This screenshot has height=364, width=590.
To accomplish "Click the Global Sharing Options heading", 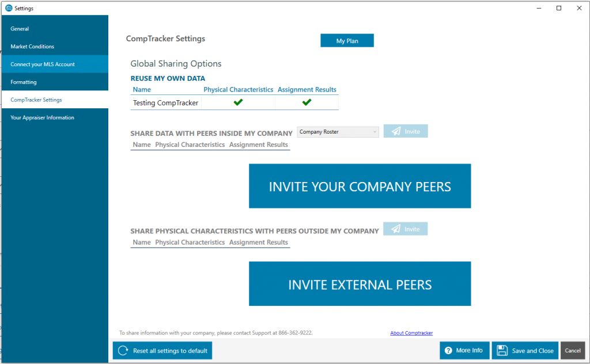I will tap(176, 63).
